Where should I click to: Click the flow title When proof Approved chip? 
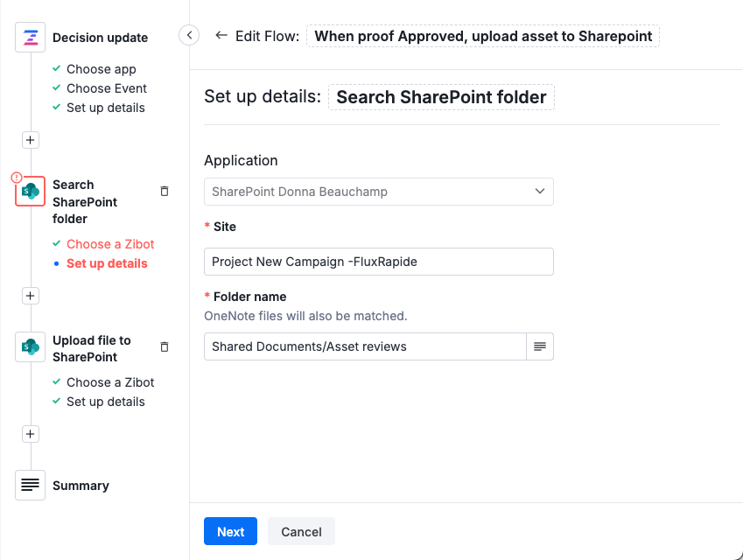[x=483, y=36]
